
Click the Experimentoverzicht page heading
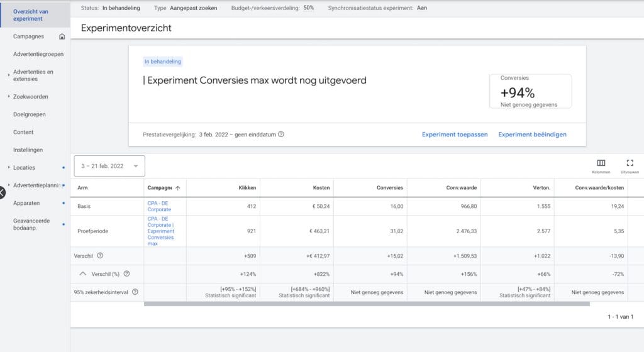[x=126, y=28]
